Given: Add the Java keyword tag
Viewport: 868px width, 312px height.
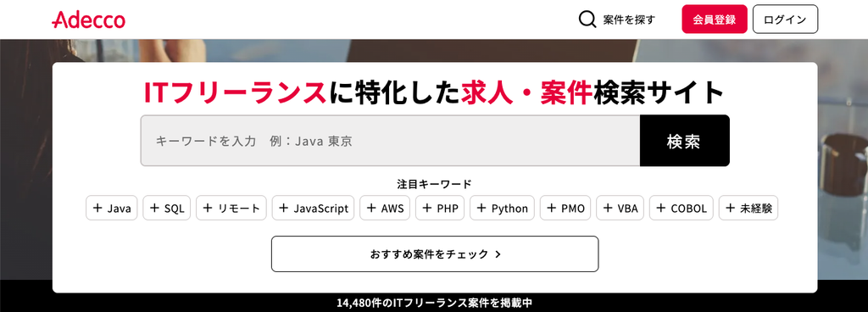Looking at the screenshot, I should point(112,208).
